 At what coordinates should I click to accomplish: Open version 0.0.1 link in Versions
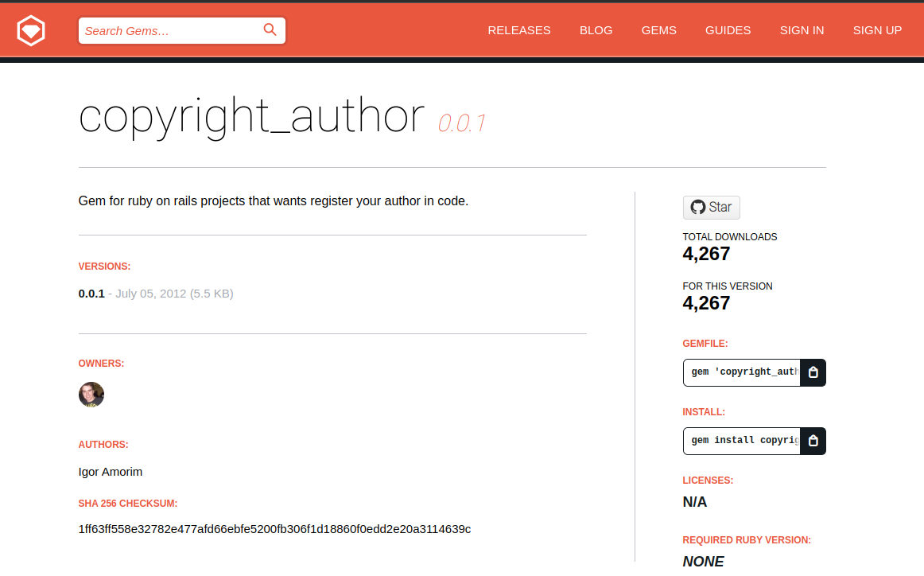tap(91, 294)
